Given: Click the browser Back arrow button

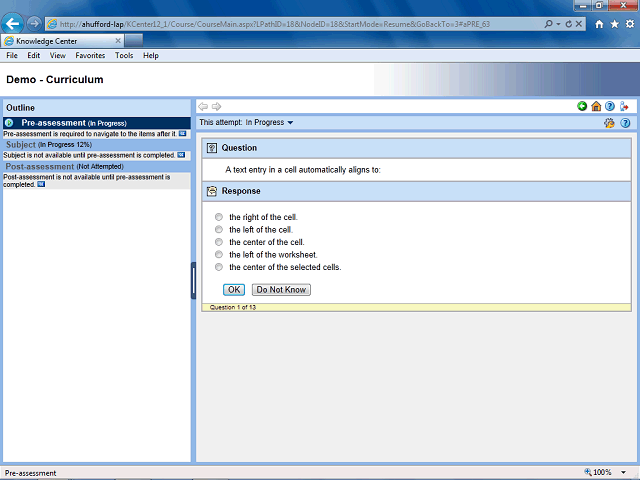Looking at the screenshot, I should tap(13, 24).
